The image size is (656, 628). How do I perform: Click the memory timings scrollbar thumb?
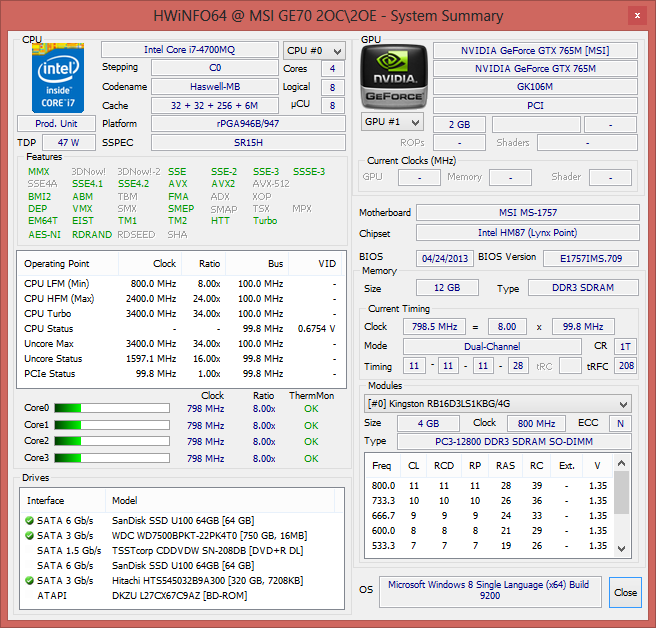point(622,492)
